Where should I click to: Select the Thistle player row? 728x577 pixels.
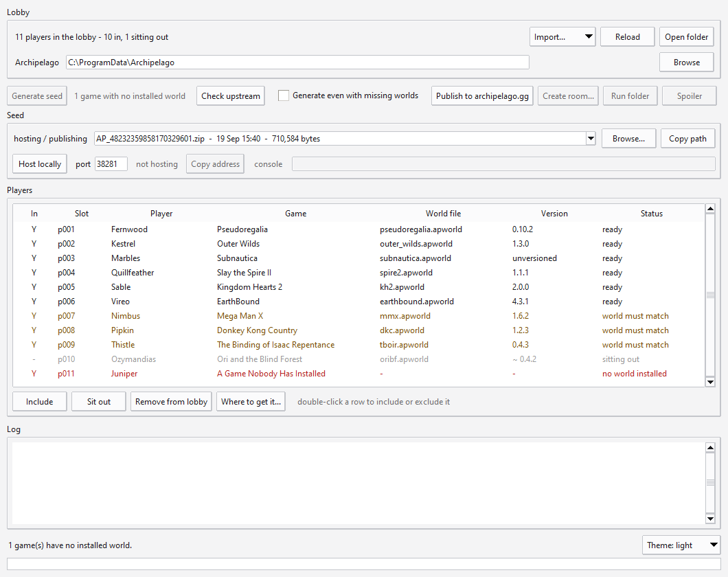(x=359, y=344)
